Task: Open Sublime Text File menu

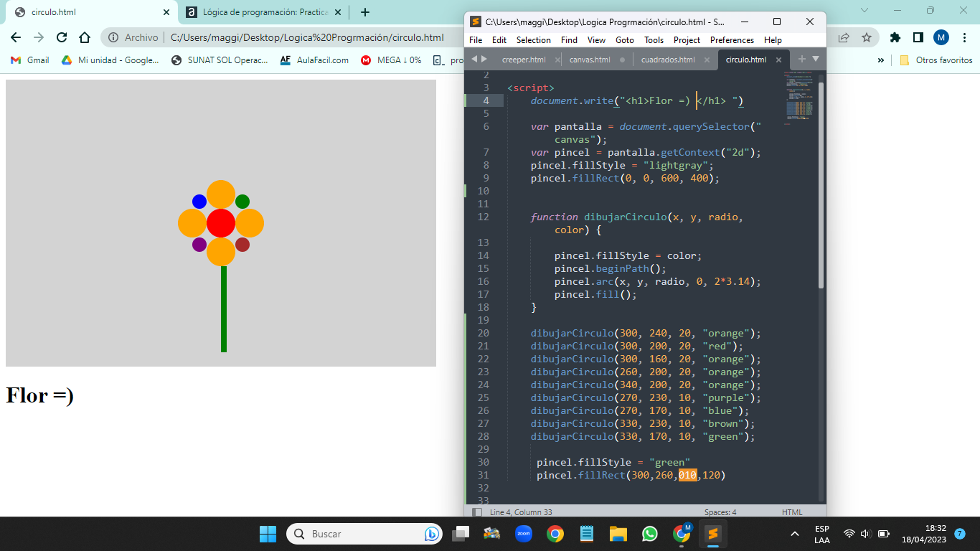Action: [476, 40]
